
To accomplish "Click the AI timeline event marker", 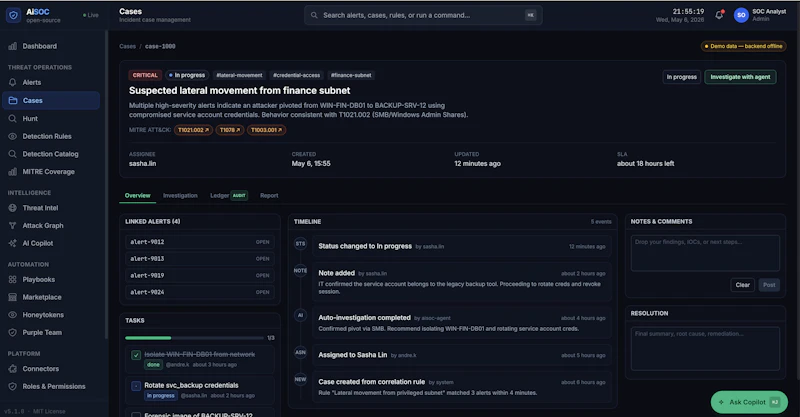I will click(301, 315).
